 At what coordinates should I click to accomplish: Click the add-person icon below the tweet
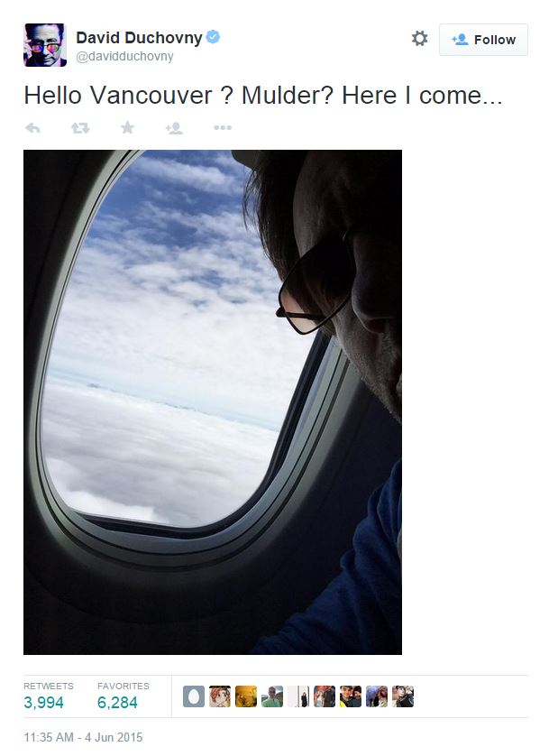[174, 128]
